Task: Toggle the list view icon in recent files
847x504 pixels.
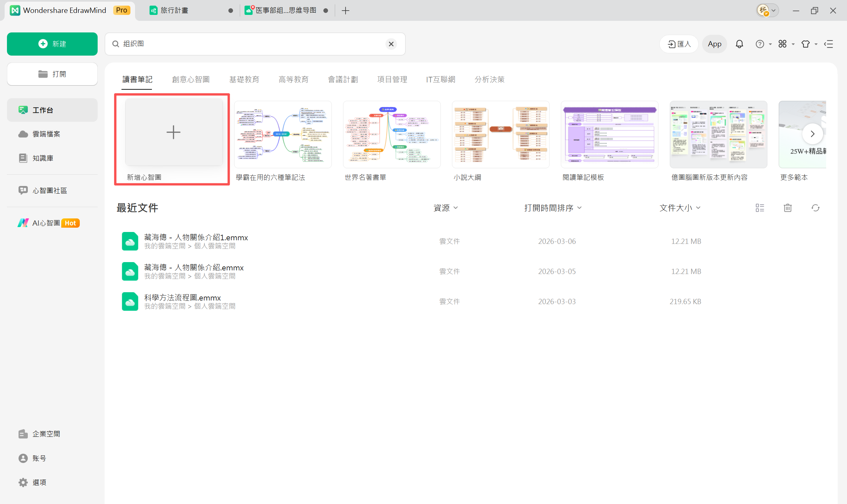Action: pyautogui.click(x=760, y=208)
